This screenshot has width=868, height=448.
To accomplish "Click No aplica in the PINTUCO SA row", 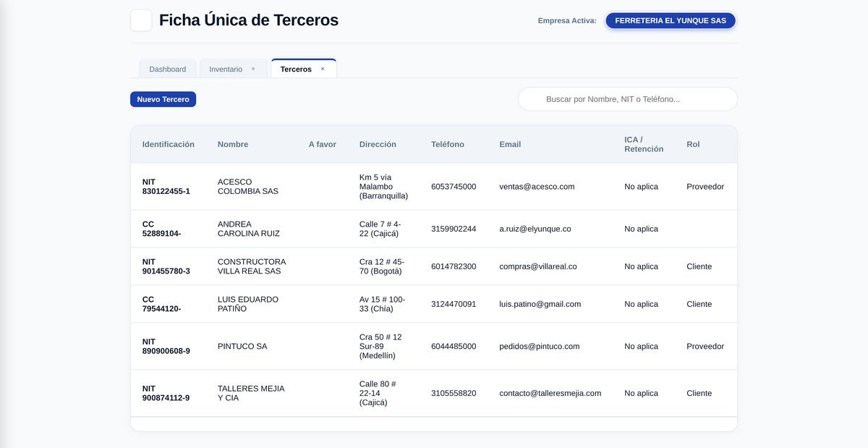I will point(642,346).
